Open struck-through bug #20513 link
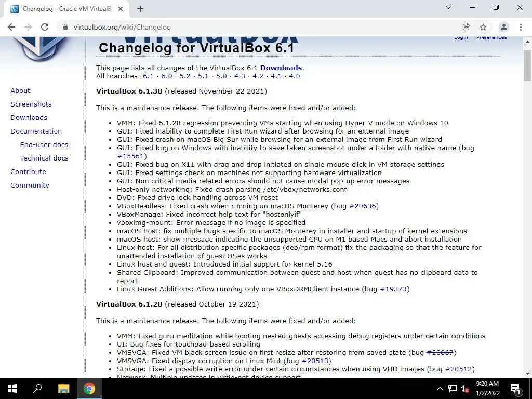This screenshot has height=399, width=532. point(315,361)
